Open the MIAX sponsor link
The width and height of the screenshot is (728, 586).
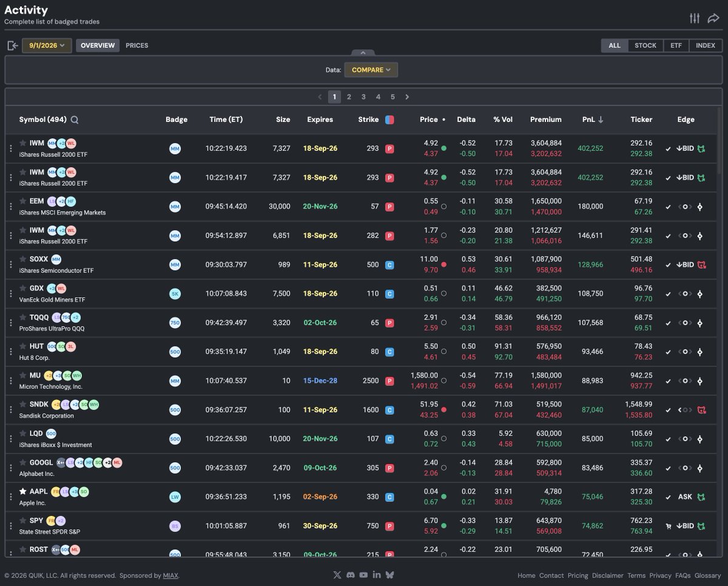(170, 576)
